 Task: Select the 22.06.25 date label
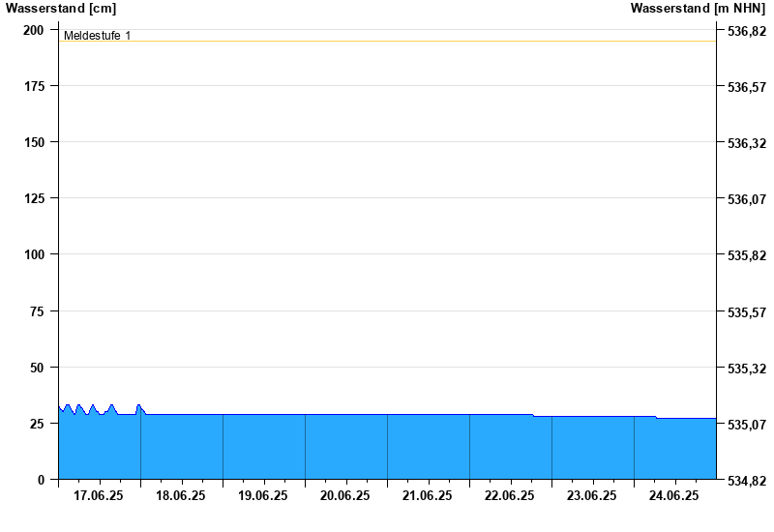pos(510,496)
